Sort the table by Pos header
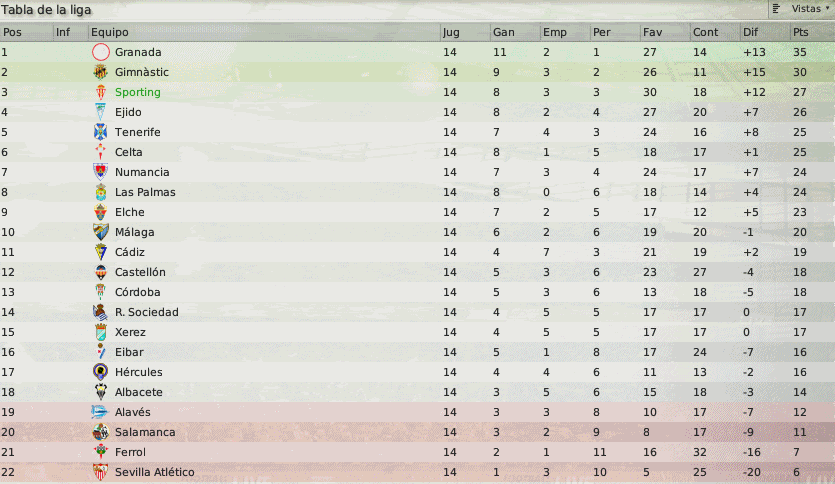835x484 pixels. coord(12,32)
